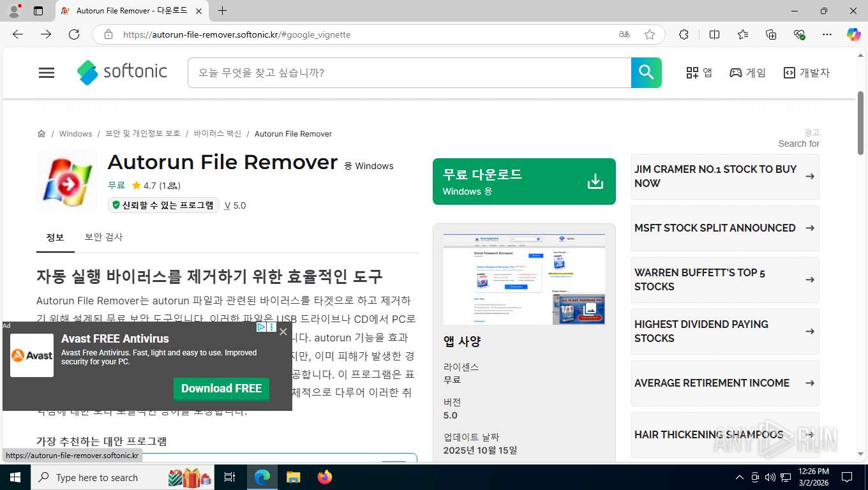Click the page vertical scrollbar
Screen dimensions: 868x490
click(x=861, y=124)
